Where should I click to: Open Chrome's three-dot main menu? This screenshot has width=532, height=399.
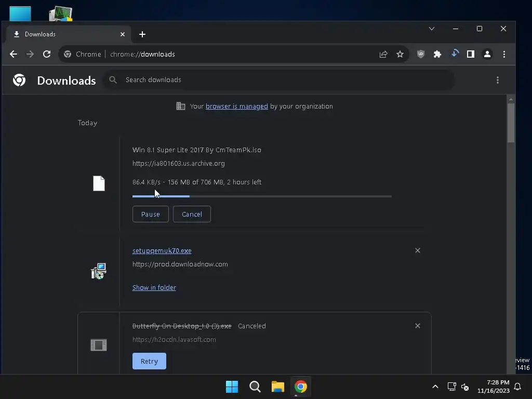[x=504, y=54]
